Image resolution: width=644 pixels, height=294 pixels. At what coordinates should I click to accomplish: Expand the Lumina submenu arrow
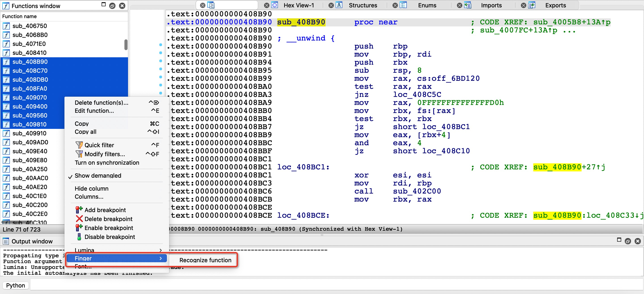point(160,250)
